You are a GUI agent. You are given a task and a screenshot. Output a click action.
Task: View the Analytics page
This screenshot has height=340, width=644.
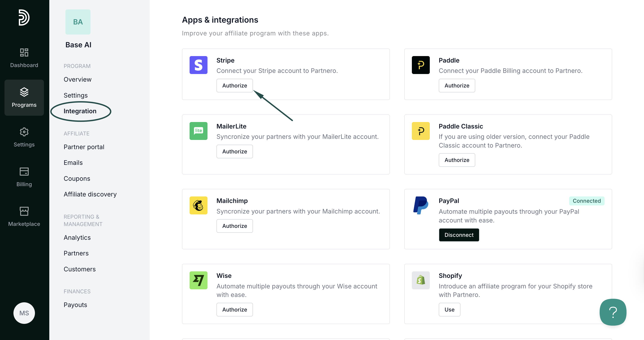click(77, 238)
